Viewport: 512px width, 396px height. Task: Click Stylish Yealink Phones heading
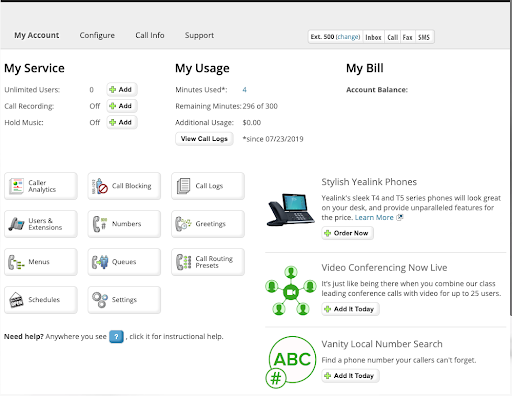pyautogui.click(x=369, y=182)
